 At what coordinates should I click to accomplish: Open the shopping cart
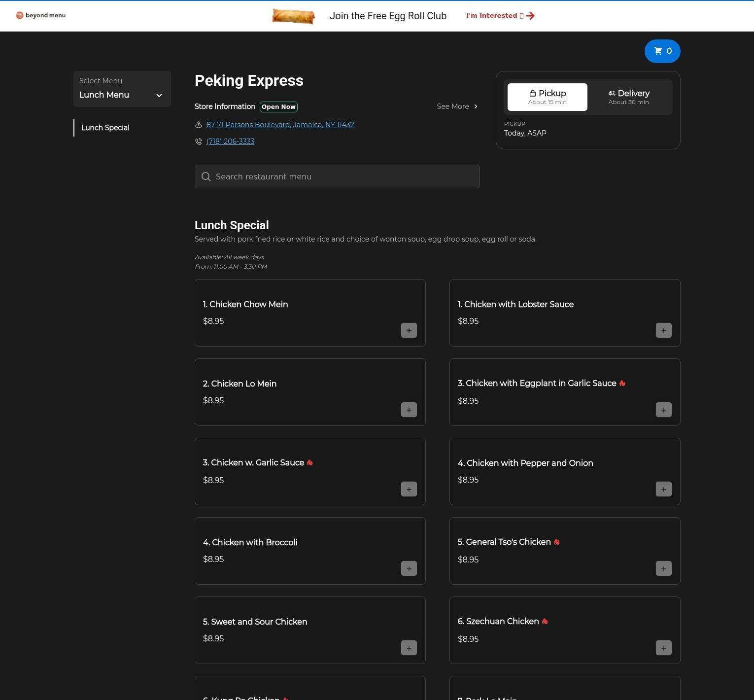click(x=662, y=51)
